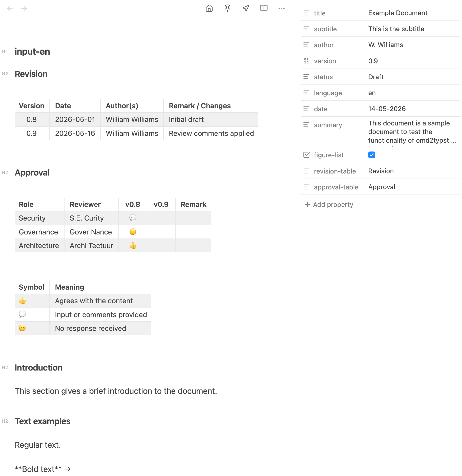Click thumbs-up emoji in Architecture row
462x476 pixels.
point(133,245)
